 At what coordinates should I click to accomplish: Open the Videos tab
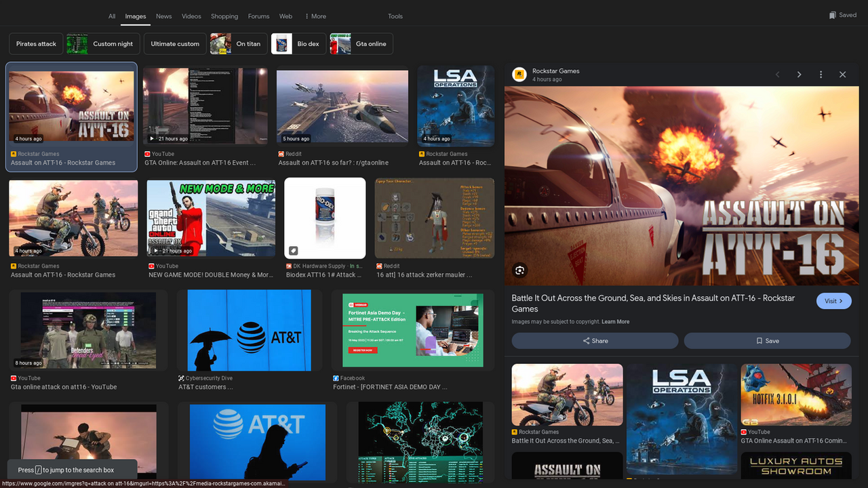point(191,16)
